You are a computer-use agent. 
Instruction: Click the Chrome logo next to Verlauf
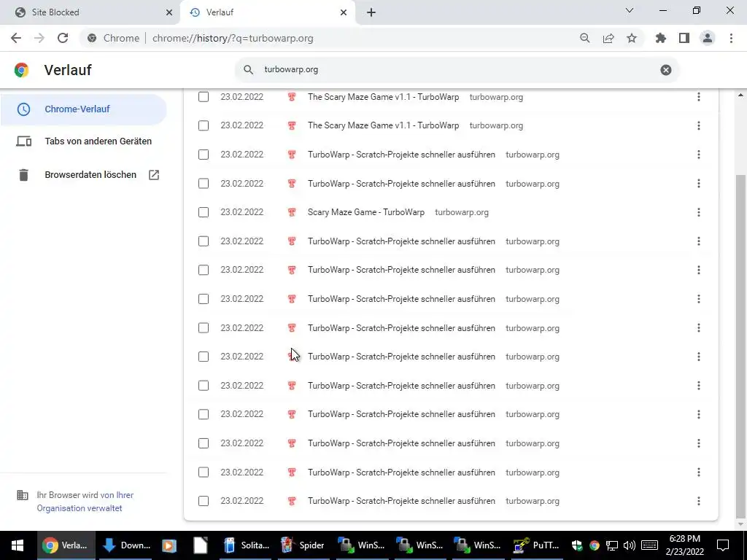21,70
